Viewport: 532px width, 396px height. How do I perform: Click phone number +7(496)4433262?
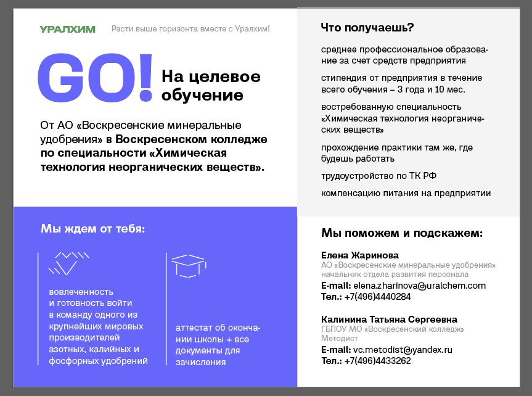click(377, 361)
